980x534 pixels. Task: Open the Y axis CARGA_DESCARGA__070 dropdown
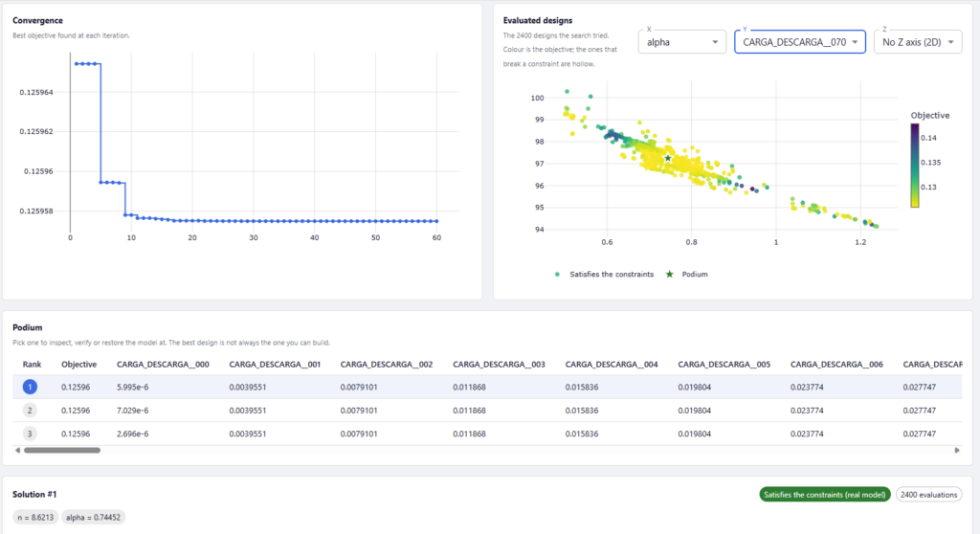tap(799, 42)
